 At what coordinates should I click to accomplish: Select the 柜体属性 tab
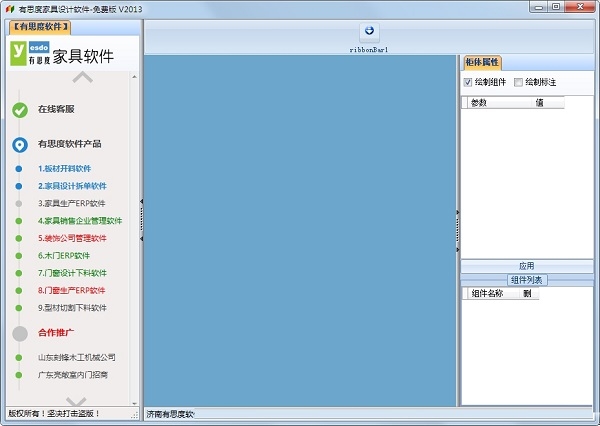(482, 62)
